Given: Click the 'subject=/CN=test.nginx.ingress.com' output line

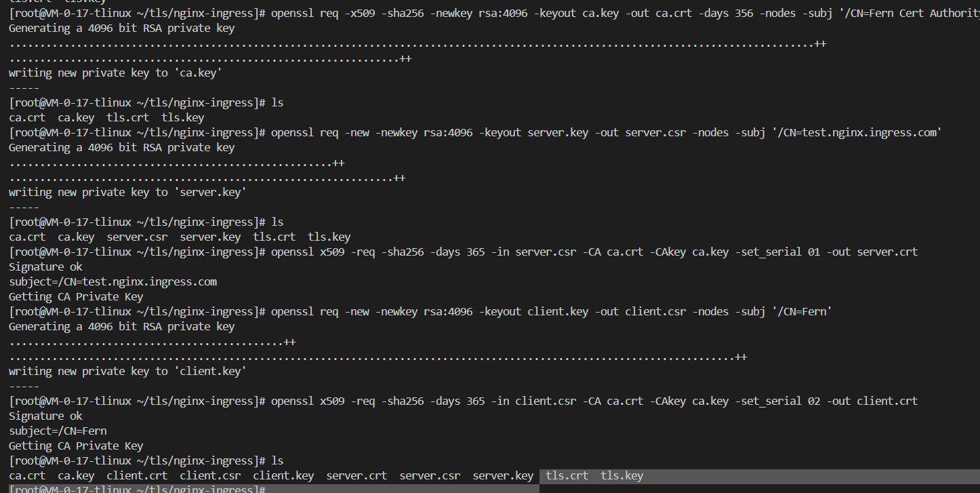Looking at the screenshot, I should click(x=113, y=282).
